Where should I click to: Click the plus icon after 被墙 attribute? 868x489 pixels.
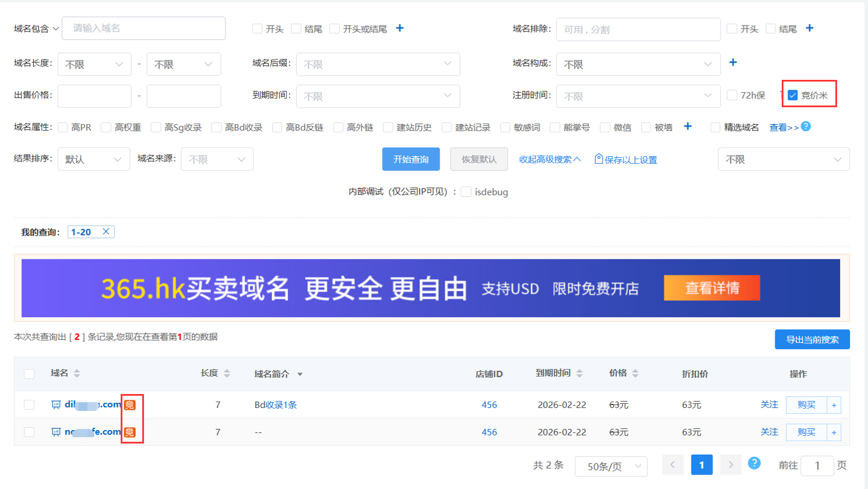688,126
